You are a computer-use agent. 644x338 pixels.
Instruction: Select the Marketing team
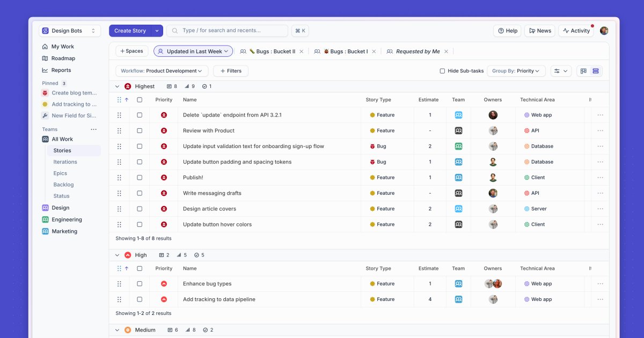tap(60, 232)
